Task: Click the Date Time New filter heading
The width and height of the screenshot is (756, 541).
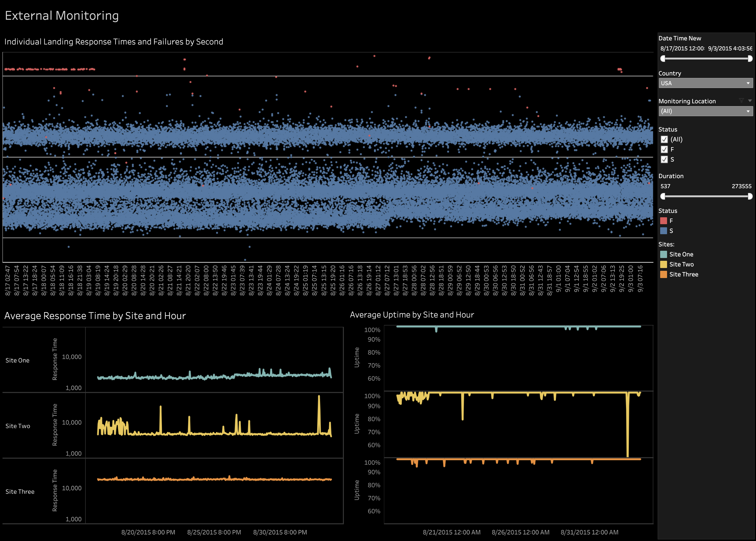Action: point(680,38)
